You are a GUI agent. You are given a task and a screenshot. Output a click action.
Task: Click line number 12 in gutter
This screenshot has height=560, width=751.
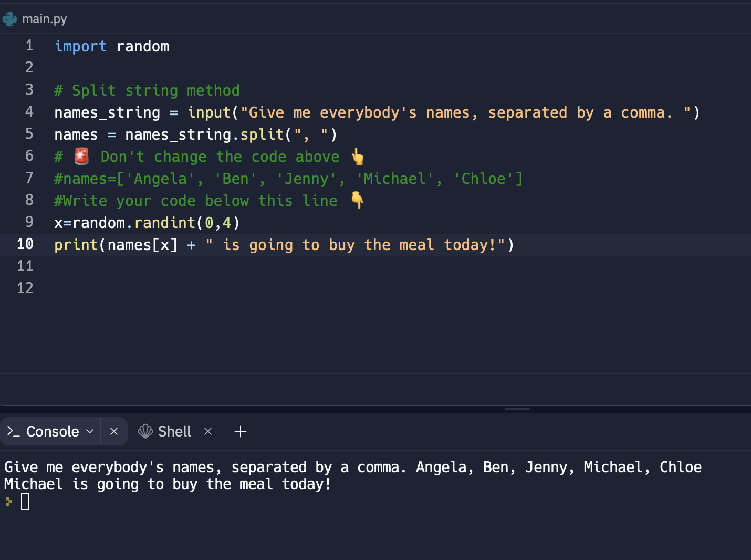tap(25, 288)
